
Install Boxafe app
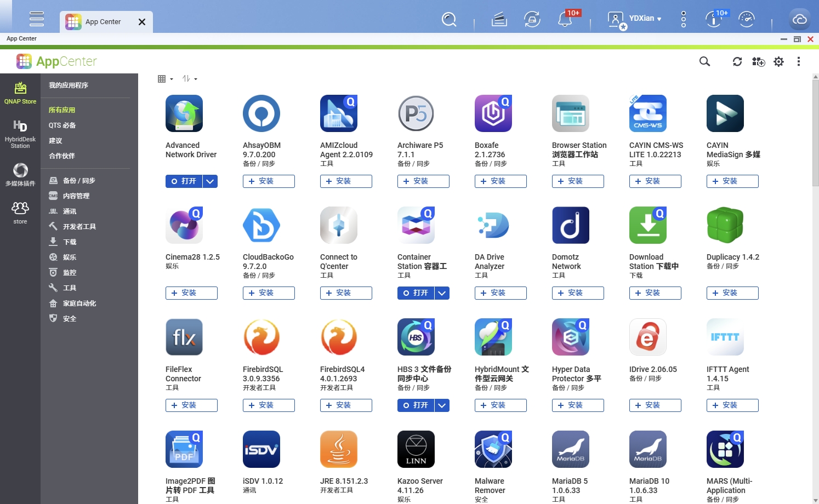[501, 181]
